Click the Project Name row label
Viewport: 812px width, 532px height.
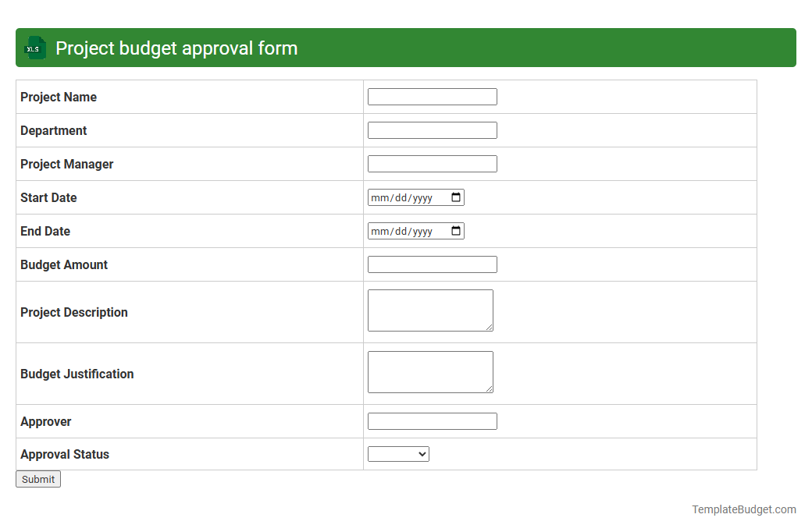59,97
